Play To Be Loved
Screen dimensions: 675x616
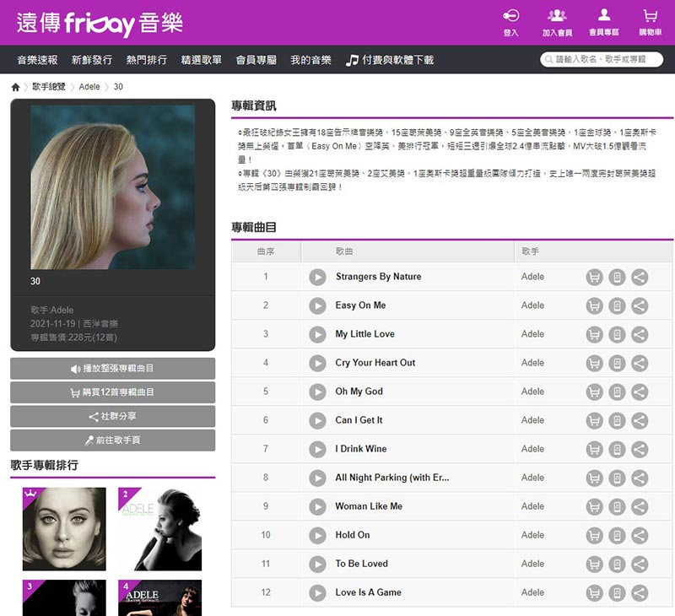[318, 565]
